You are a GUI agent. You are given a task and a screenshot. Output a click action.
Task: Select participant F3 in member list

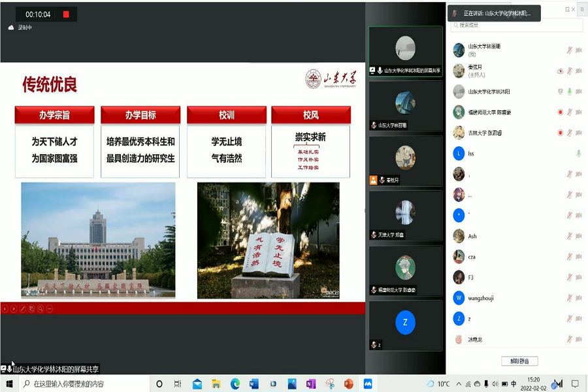pyautogui.click(x=517, y=277)
